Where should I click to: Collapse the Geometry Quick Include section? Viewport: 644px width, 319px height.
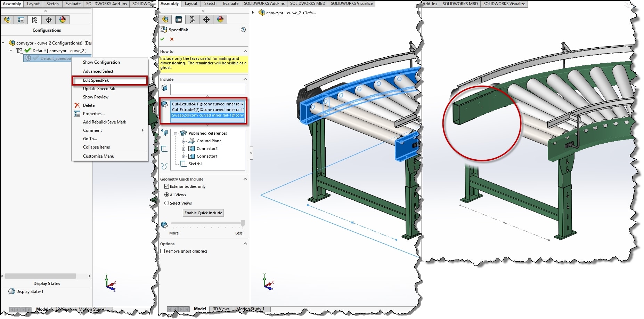click(245, 179)
